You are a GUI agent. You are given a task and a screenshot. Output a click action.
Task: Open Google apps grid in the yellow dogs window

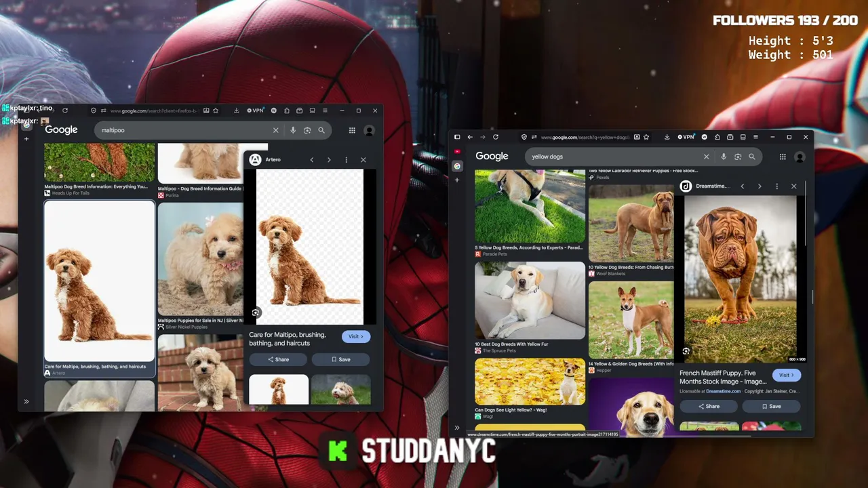pyautogui.click(x=783, y=157)
